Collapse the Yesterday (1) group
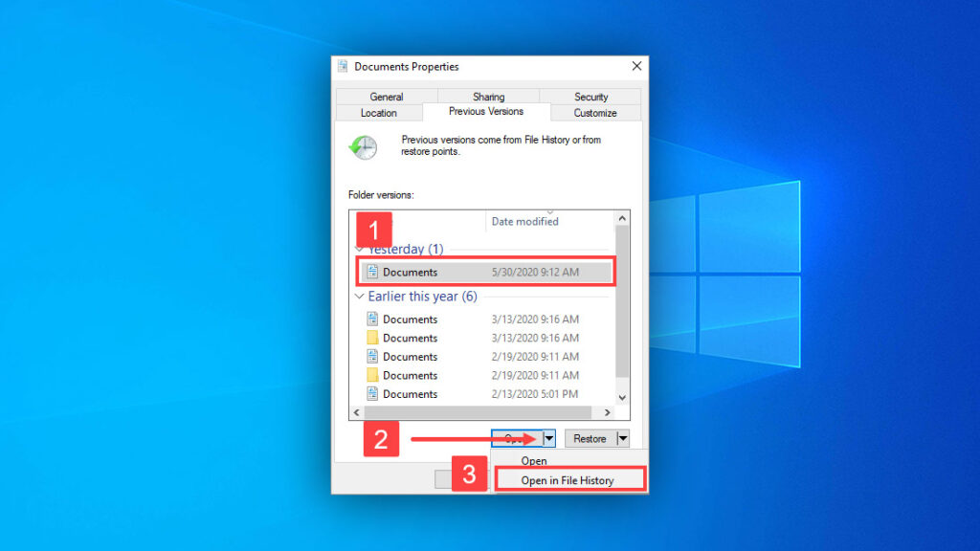The width and height of the screenshot is (980, 551). [359, 249]
